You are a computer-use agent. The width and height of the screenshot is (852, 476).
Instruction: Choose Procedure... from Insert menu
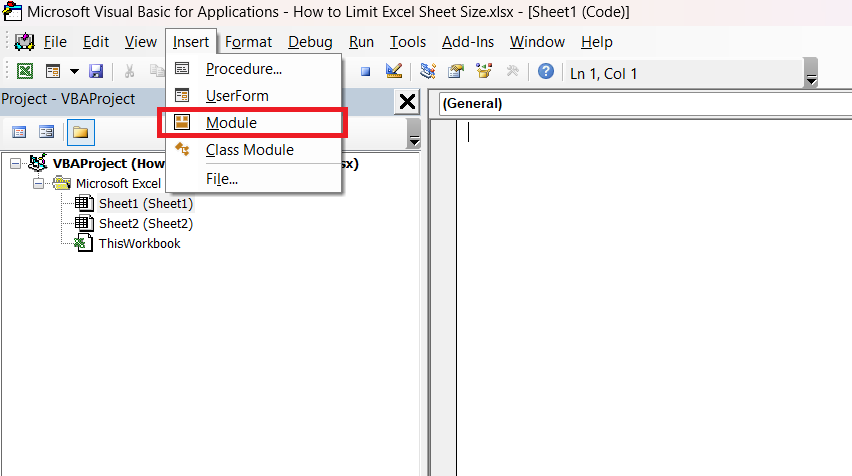(x=254, y=69)
